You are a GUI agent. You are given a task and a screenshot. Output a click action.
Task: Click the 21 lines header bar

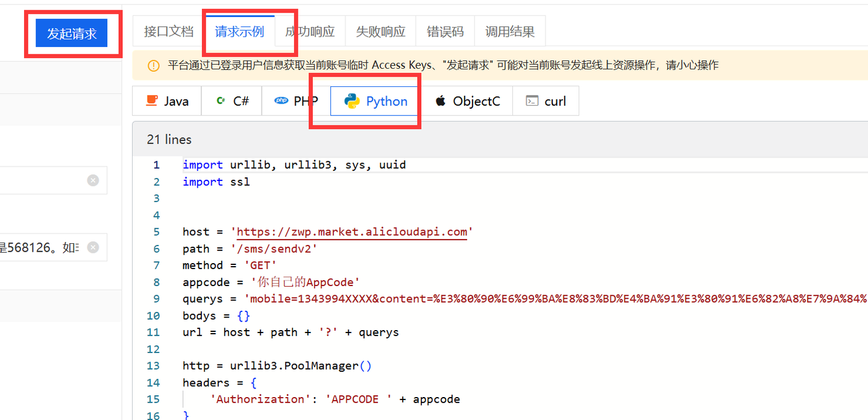(169, 139)
